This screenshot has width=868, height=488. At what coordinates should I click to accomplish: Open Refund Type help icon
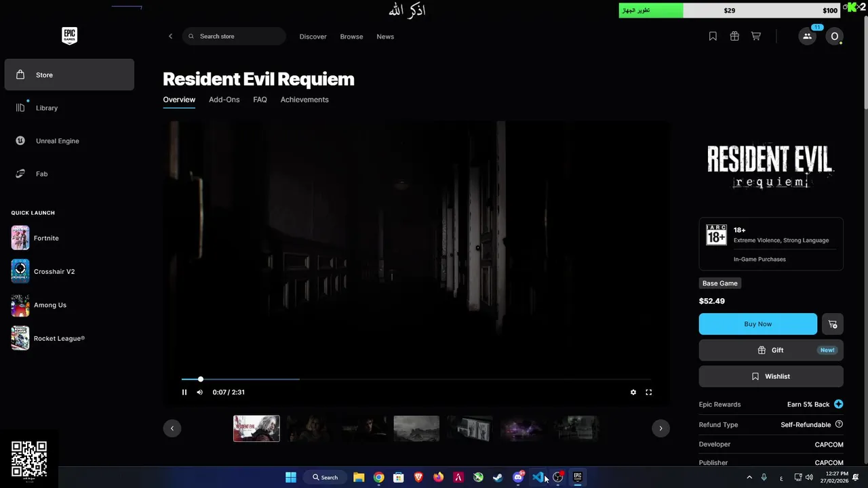pos(839,424)
